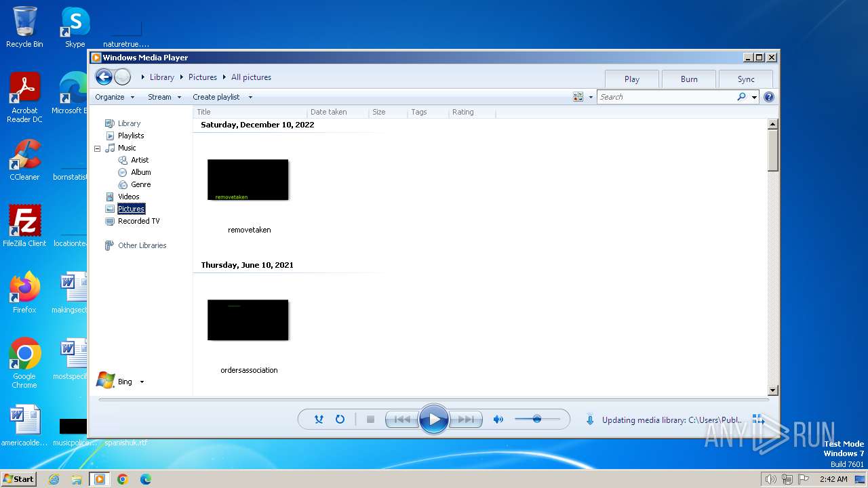Sort by the Tags column
This screenshot has height=488, width=868.
(x=428, y=112)
